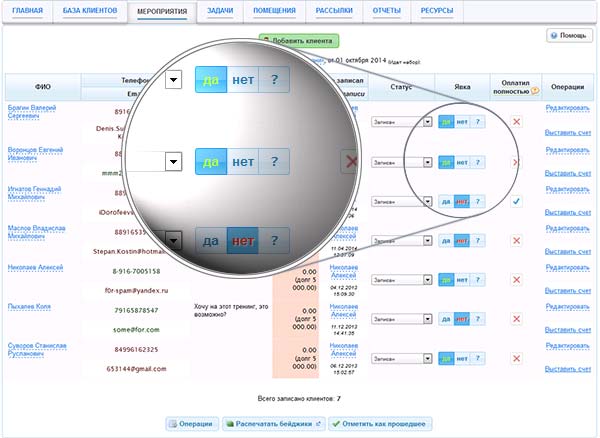This screenshot has height=438, width=600.
Task: Open the Операции button at the bottom
Action: [191, 424]
